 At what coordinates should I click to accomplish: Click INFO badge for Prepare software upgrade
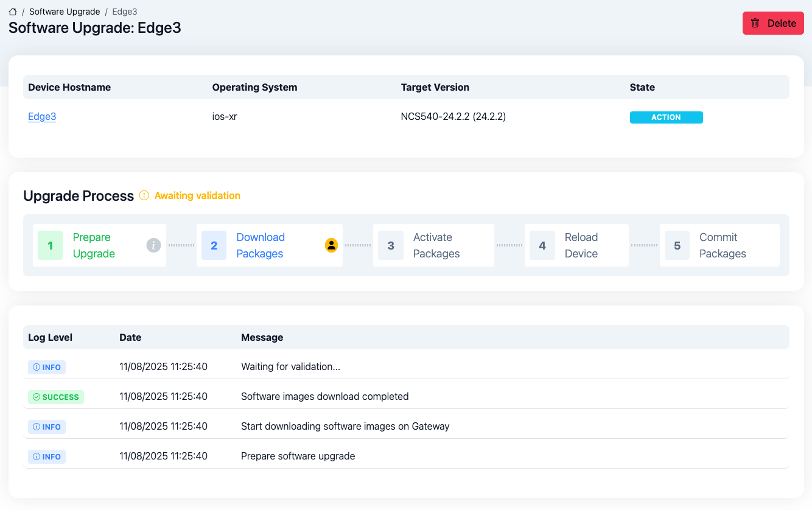click(x=47, y=456)
